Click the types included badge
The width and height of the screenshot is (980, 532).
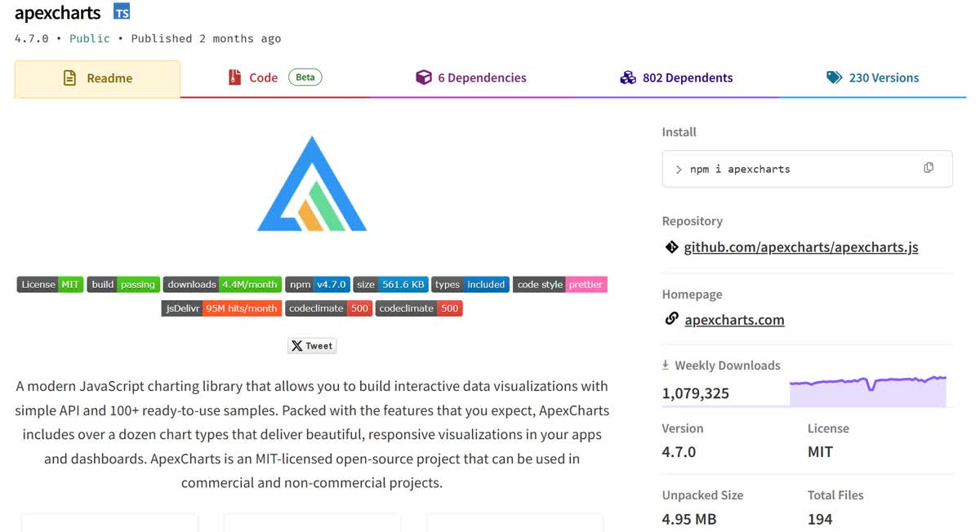tap(470, 285)
